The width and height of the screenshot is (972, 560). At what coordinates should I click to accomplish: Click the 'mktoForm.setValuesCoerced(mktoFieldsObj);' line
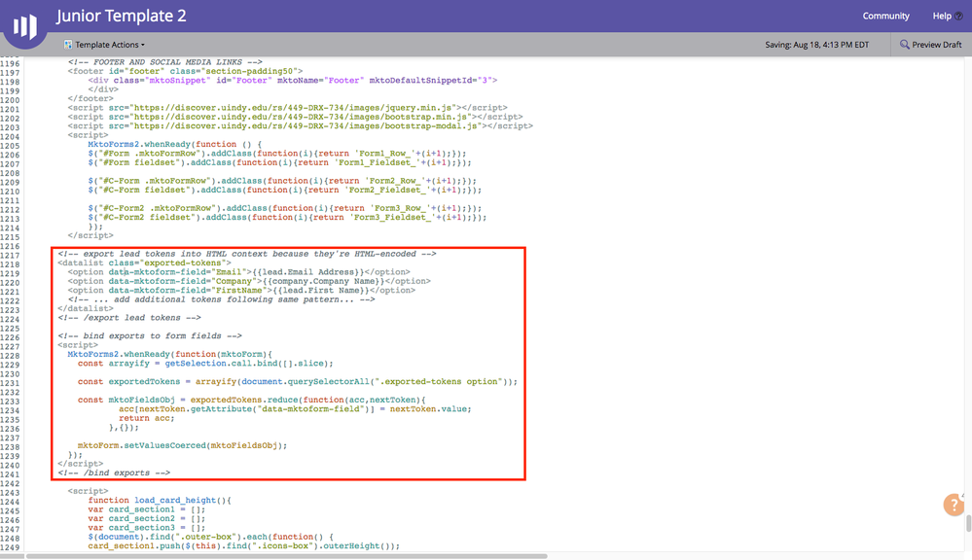(x=182, y=446)
